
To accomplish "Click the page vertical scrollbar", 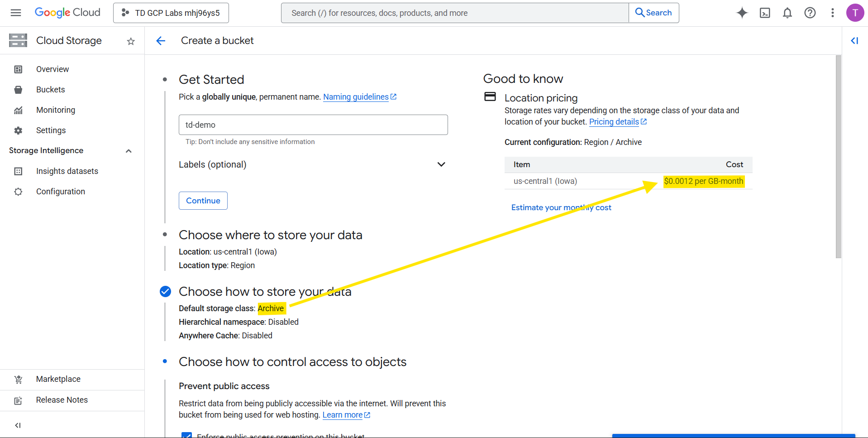I will (x=838, y=157).
